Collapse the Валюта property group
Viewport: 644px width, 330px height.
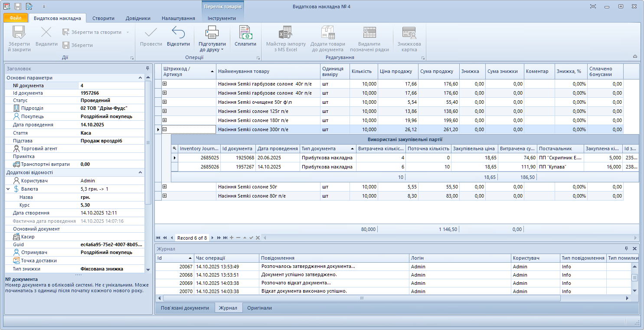[8, 189]
